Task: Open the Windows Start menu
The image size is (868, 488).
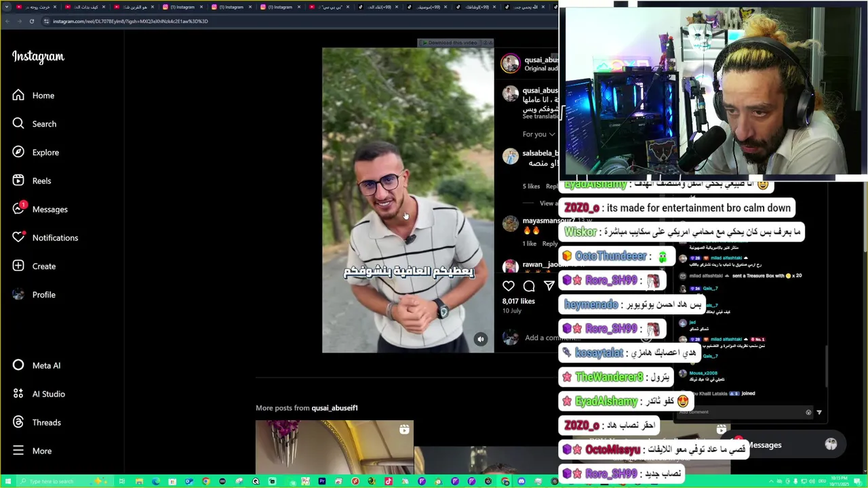Action: [x=7, y=481]
